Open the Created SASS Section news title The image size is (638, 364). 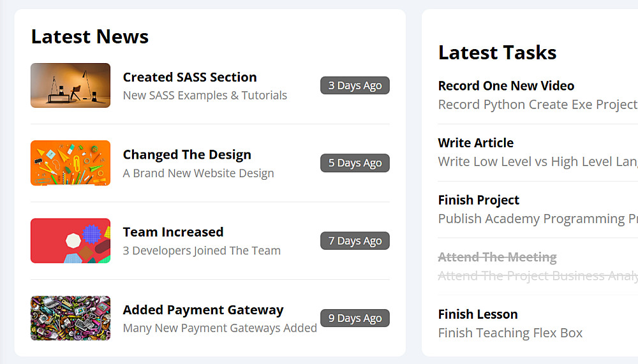tap(189, 77)
